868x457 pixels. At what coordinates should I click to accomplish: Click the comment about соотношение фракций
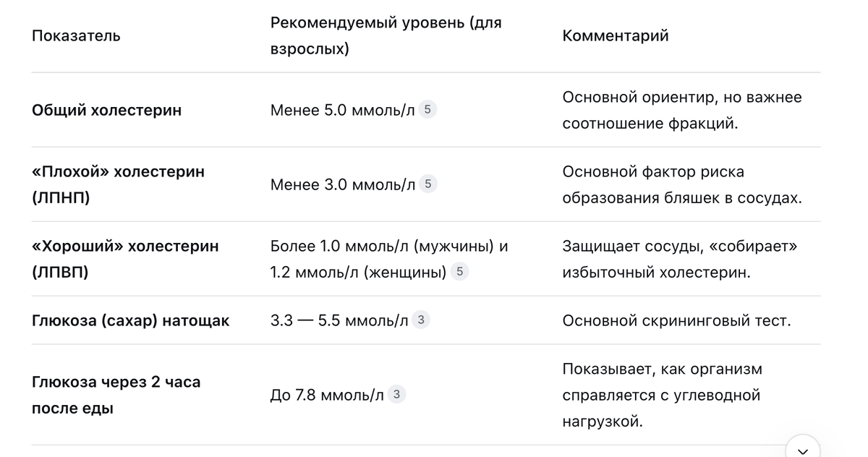point(682,110)
